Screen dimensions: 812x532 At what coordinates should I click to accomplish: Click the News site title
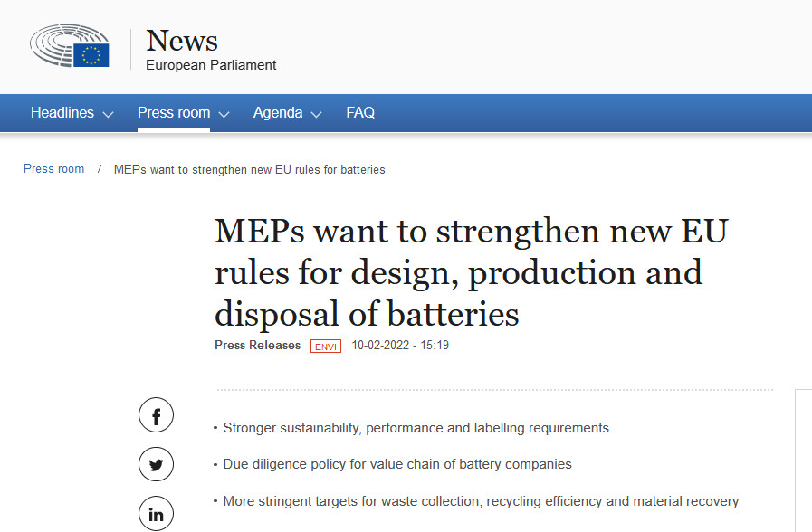coord(182,41)
